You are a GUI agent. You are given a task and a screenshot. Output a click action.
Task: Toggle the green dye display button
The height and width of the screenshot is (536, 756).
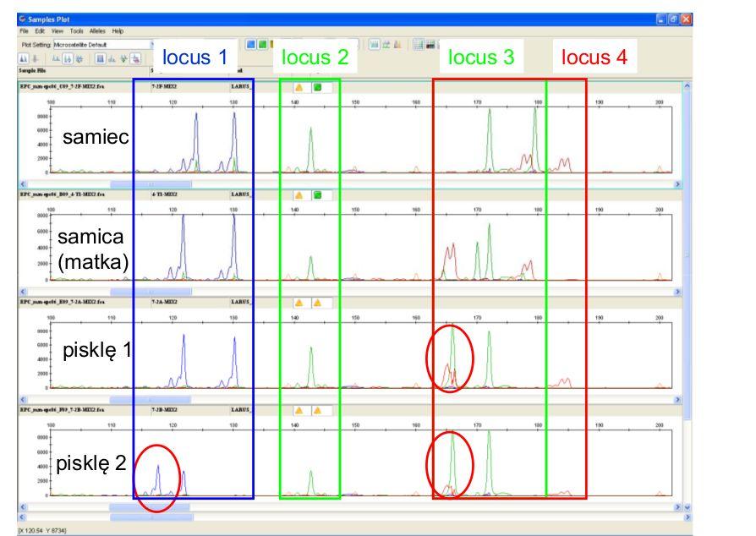point(262,45)
